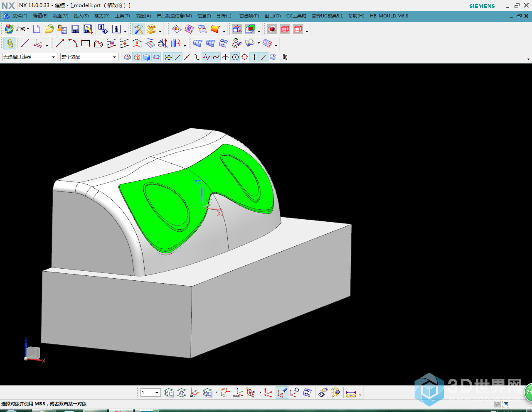The image size is (532, 412).
Task: Click the status bar monitor icon
Action: [506, 404]
